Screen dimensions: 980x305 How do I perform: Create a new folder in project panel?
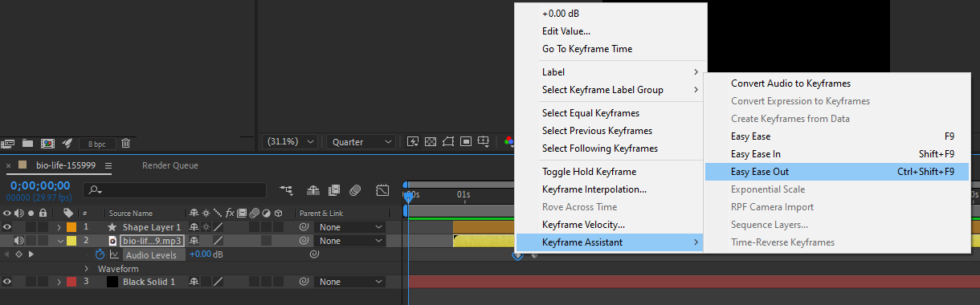coord(28,143)
